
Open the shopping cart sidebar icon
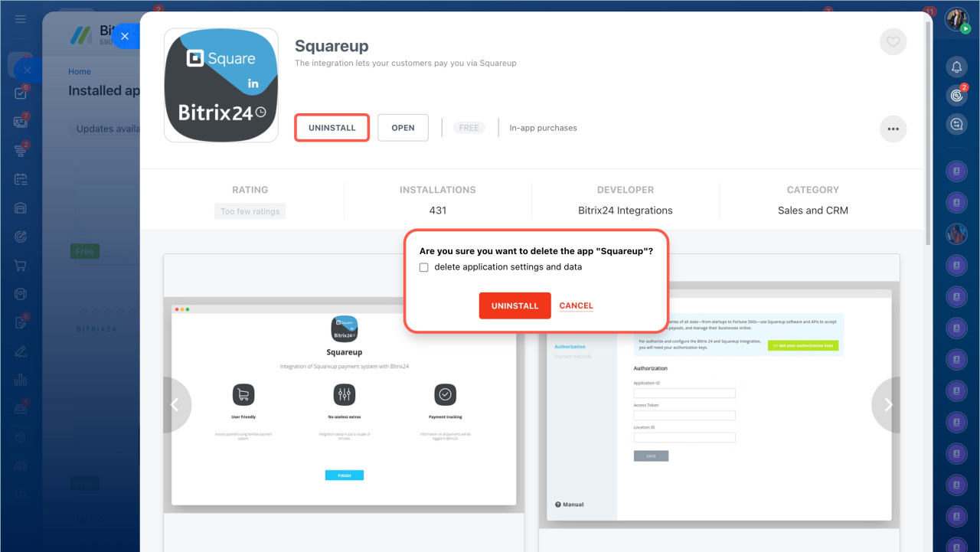pos(21,266)
